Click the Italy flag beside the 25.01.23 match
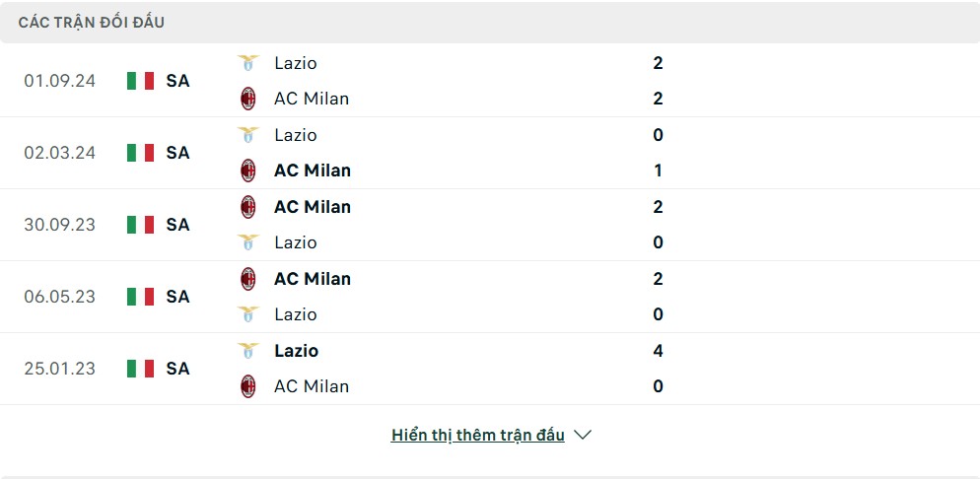The width and height of the screenshot is (980, 479). pyautogui.click(x=141, y=369)
